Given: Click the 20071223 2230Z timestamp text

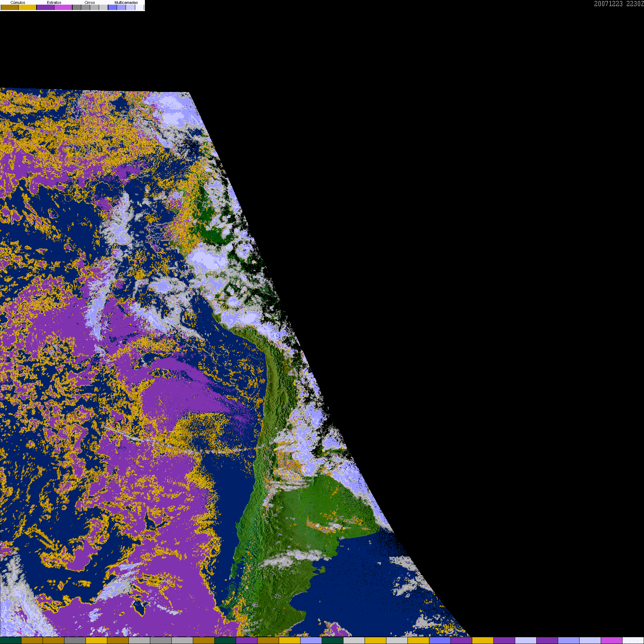Looking at the screenshot, I should coord(619,4).
